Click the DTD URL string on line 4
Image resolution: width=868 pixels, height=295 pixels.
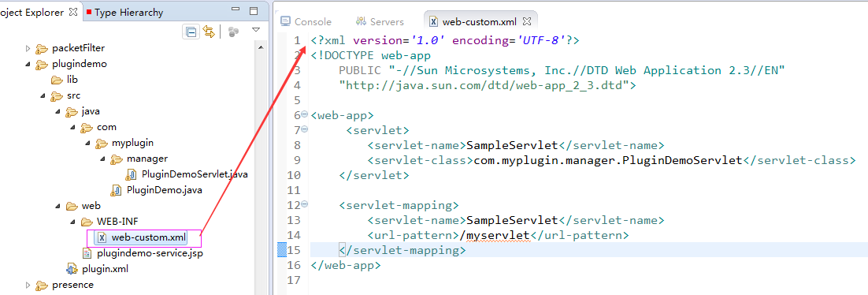point(484,85)
